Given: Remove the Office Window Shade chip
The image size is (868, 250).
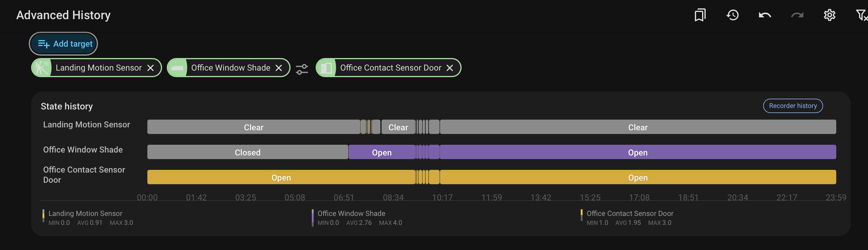Looking at the screenshot, I should point(279,68).
